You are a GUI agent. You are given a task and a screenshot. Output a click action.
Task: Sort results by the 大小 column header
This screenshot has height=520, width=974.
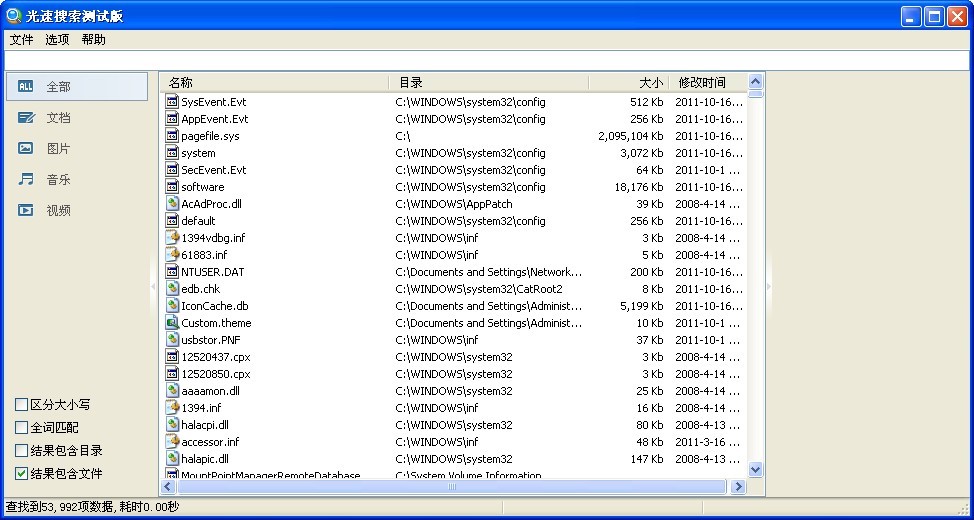650,83
